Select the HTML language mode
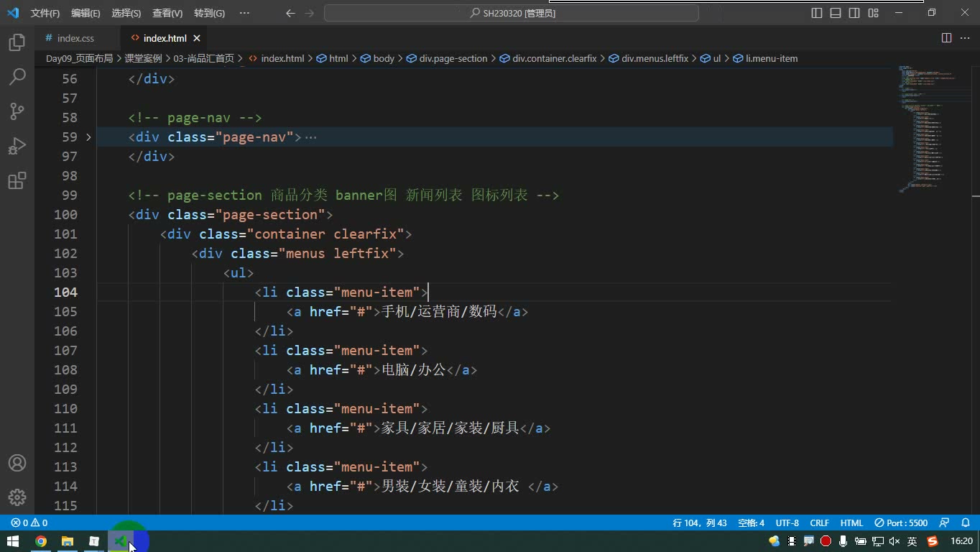 [852, 523]
